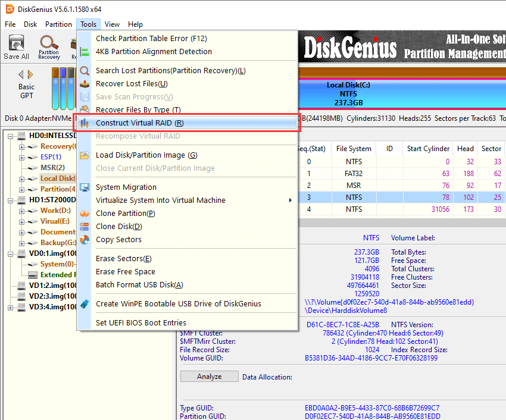Click the Clone Disk icon in Tools menu
This screenshot has width=506, height=420.
pos(85,227)
